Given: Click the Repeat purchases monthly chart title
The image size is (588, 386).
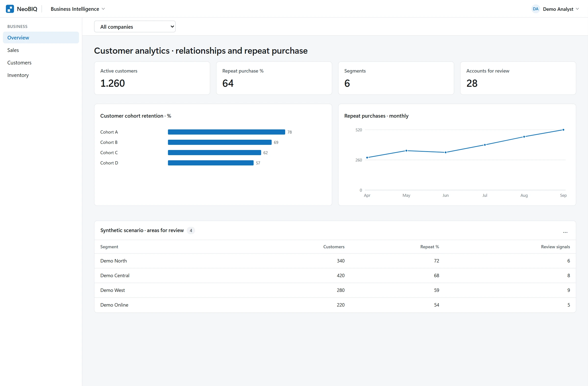Looking at the screenshot, I should tap(376, 116).
